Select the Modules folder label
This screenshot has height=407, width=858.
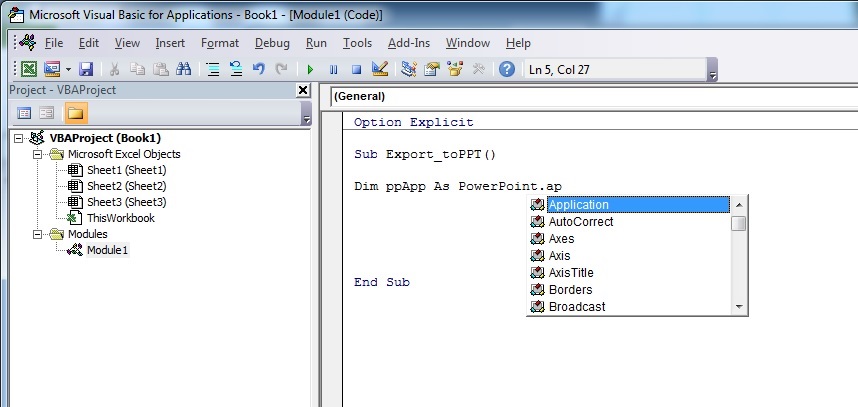pyautogui.click(x=88, y=234)
